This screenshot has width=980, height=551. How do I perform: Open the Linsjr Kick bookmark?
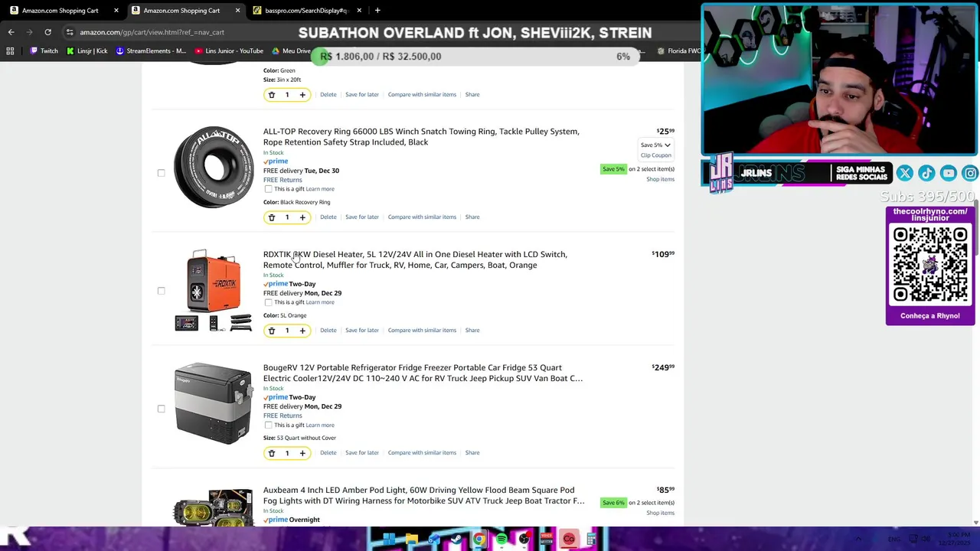click(87, 51)
